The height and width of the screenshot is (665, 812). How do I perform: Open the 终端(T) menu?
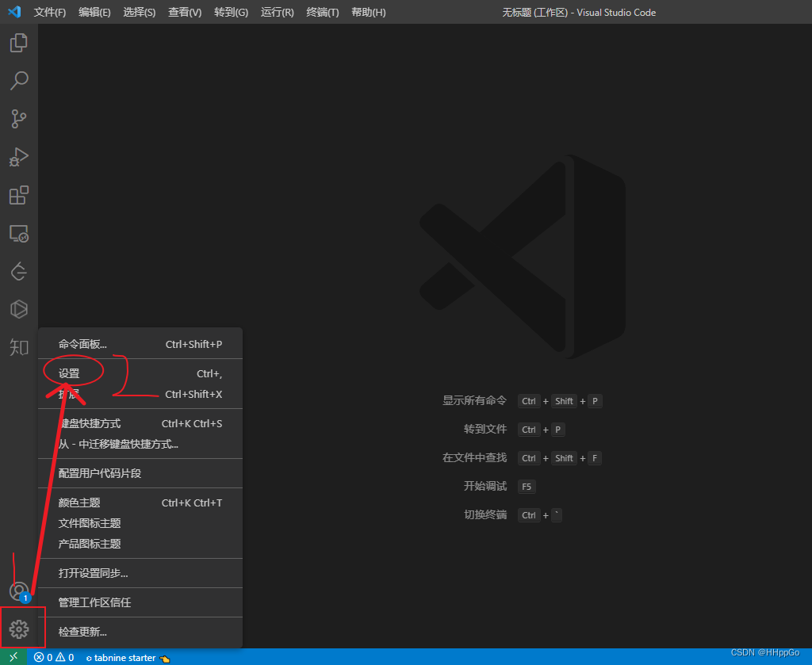[x=323, y=12]
